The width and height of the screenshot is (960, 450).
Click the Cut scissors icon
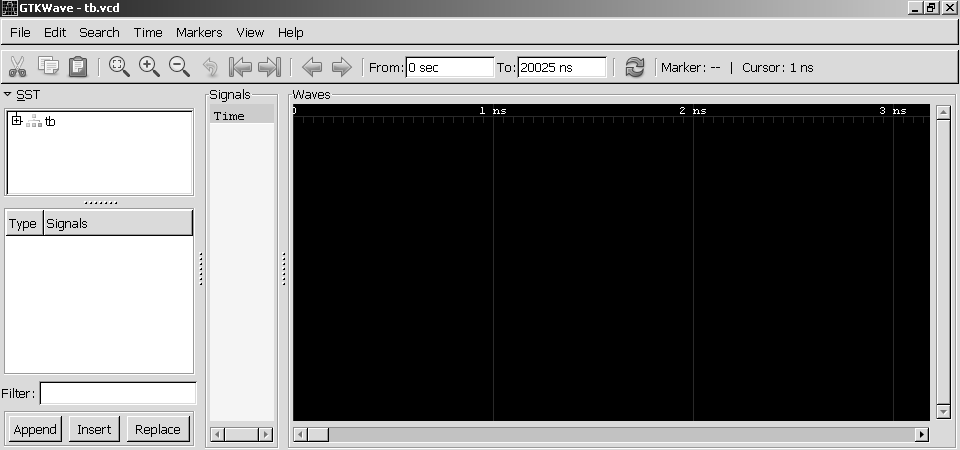pos(18,67)
